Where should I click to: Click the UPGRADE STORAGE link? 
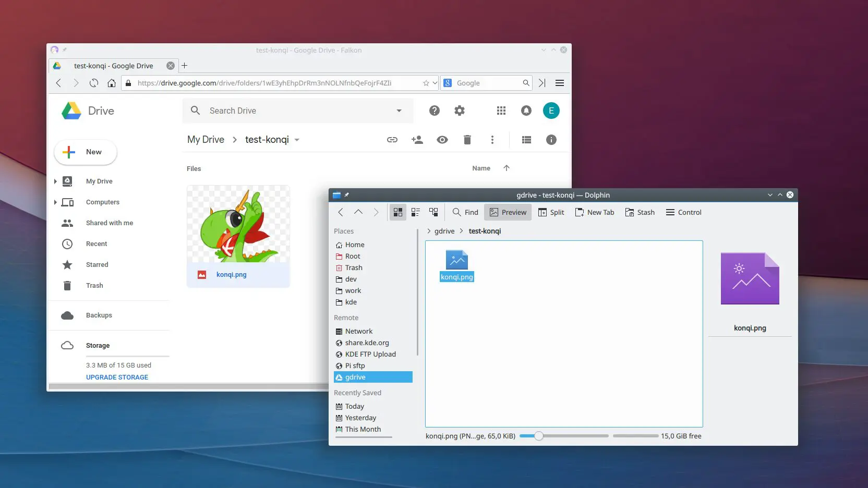coord(116,377)
